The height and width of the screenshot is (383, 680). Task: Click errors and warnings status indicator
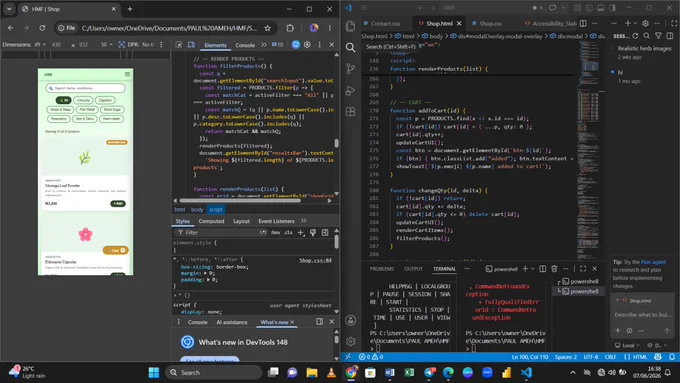tap(371, 357)
